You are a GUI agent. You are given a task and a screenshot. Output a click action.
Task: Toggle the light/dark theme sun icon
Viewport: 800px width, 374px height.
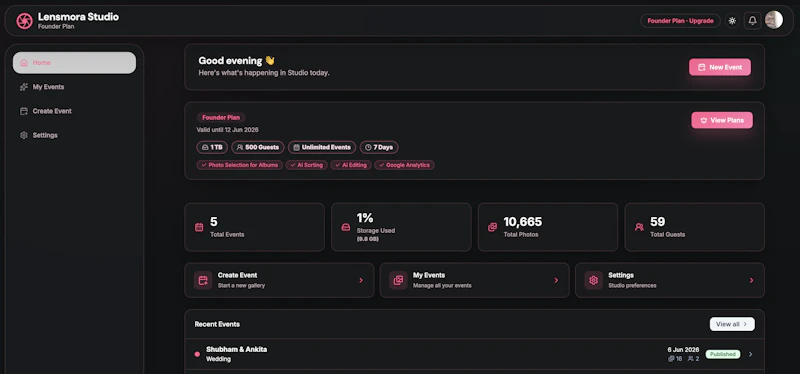(732, 21)
